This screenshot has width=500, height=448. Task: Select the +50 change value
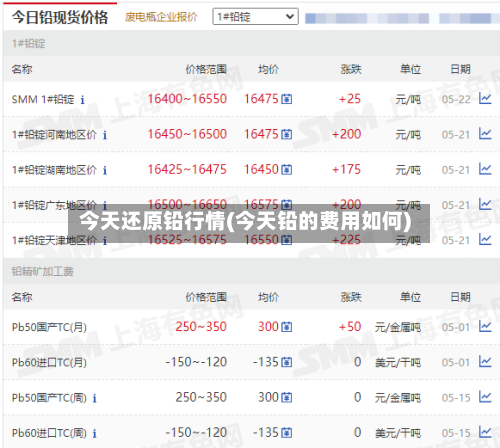click(x=350, y=326)
